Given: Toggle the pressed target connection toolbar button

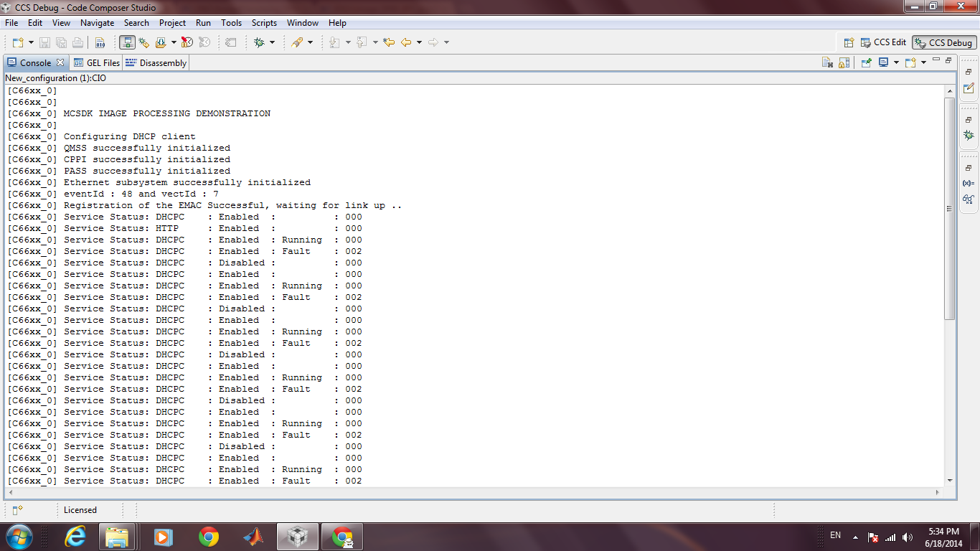Looking at the screenshot, I should pyautogui.click(x=128, y=42).
